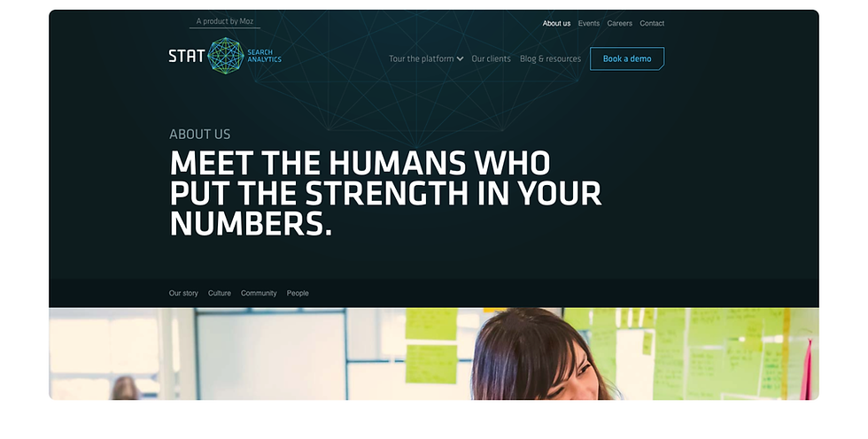Click the office photo of smiling woman
Screen dimensions: 868x439
click(x=434, y=354)
